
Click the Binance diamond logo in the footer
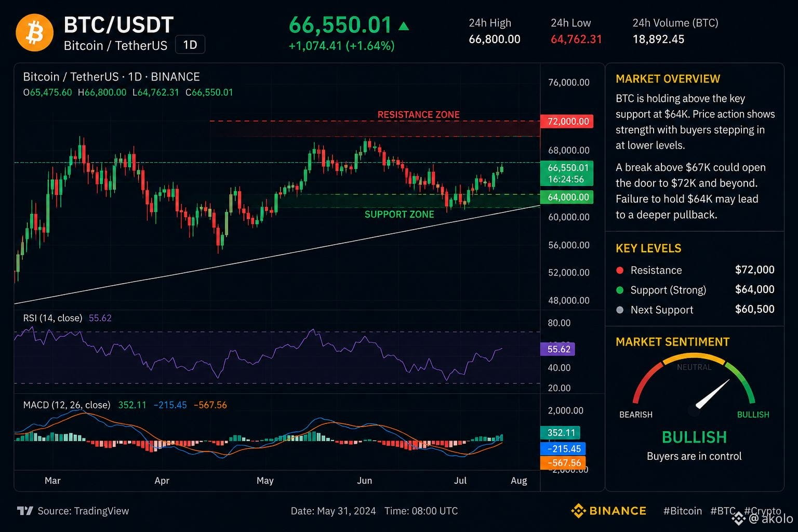(578, 511)
